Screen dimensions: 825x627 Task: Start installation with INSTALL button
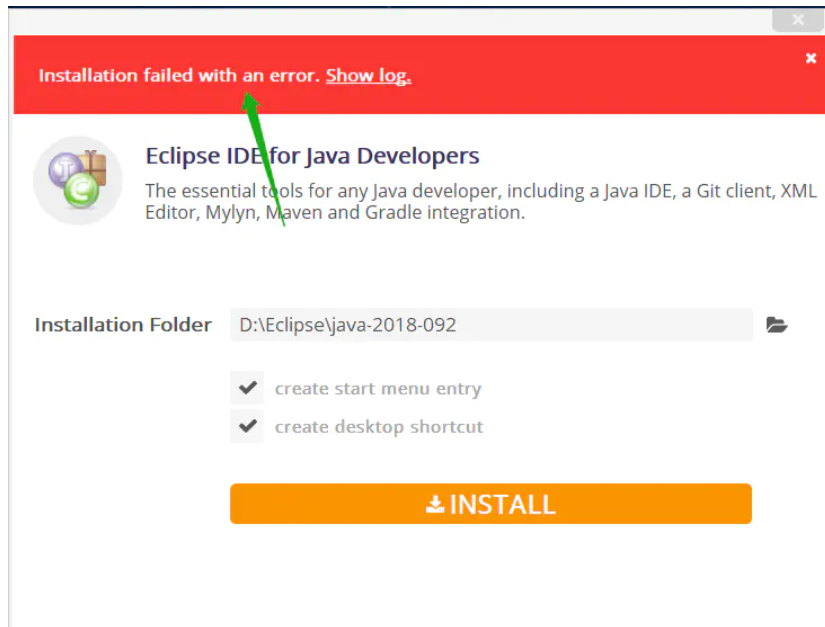click(490, 503)
